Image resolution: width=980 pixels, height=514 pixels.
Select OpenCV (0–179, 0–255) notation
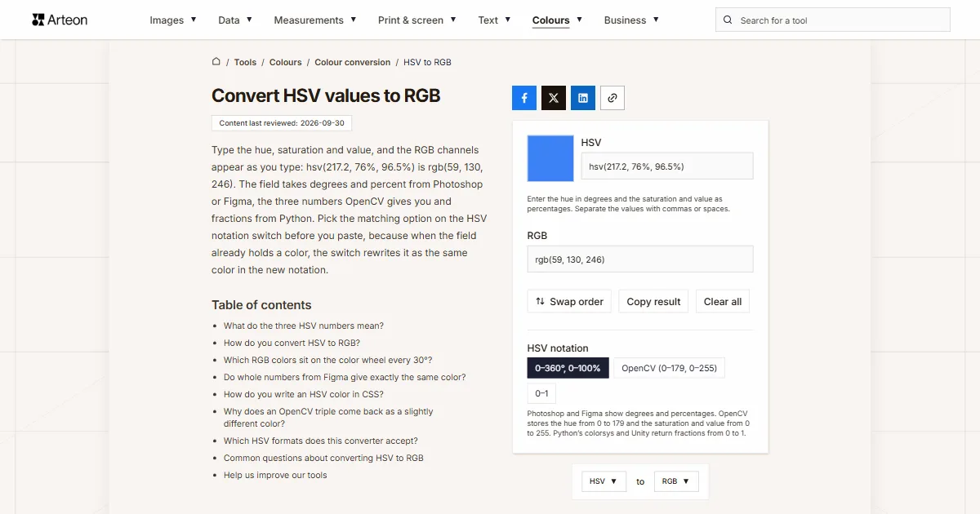pos(669,368)
